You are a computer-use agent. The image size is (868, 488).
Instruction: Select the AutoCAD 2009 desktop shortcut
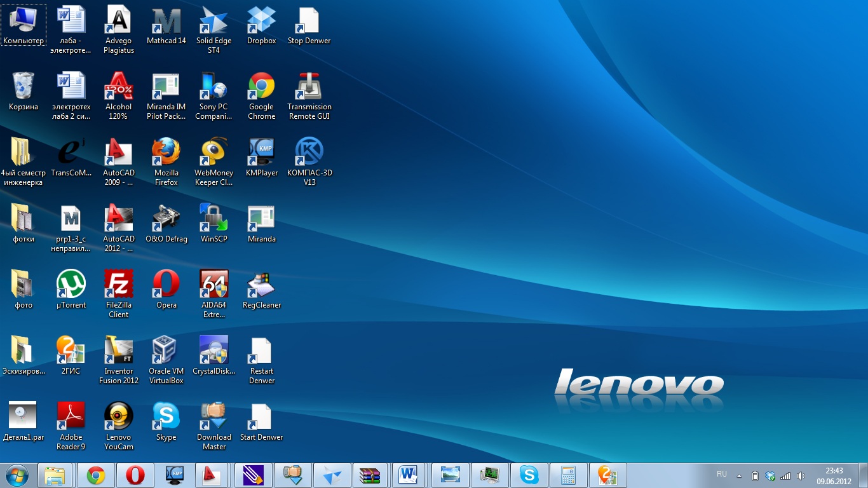click(x=119, y=162)
